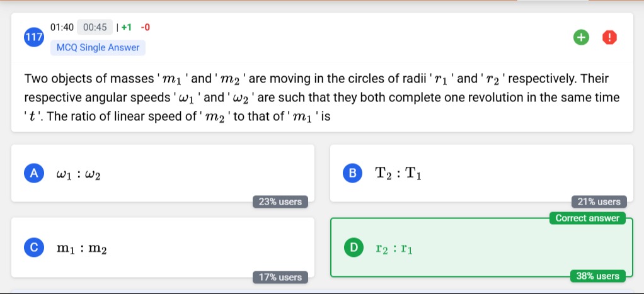
Task: Choose the ω1 : ω2 answer text
Action: click(x=78, y=174)
